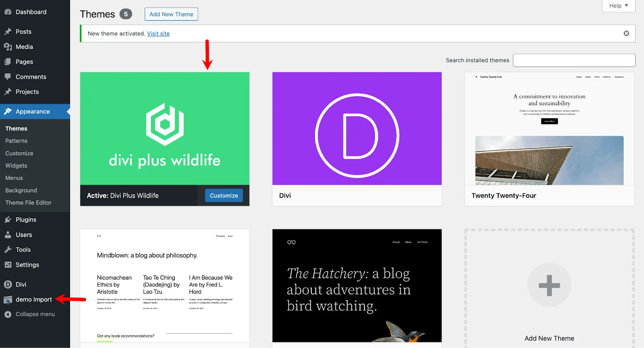This screenshot has height=348, width=644.
Task: Click the Active: Divi Plus Wildlife label
Action: click(123, 195)
